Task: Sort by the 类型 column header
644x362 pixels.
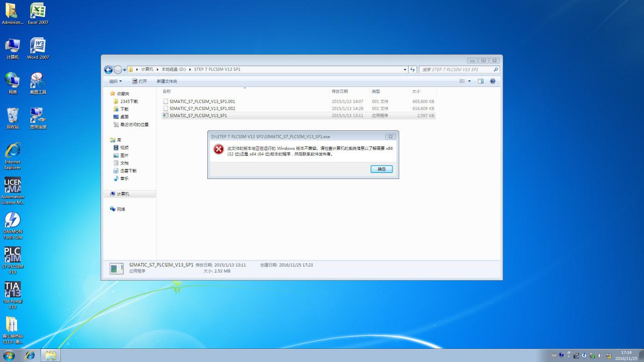Action: 376,92
